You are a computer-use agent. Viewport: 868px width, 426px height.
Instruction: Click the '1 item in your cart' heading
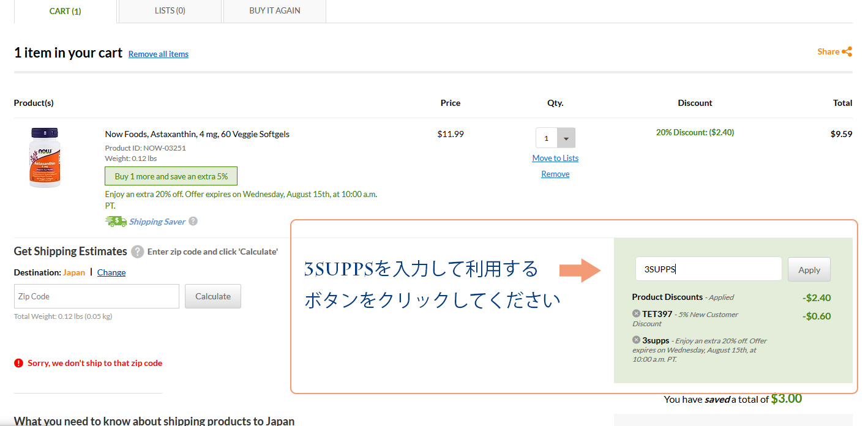pyautogui.click(x=69, y=53)
